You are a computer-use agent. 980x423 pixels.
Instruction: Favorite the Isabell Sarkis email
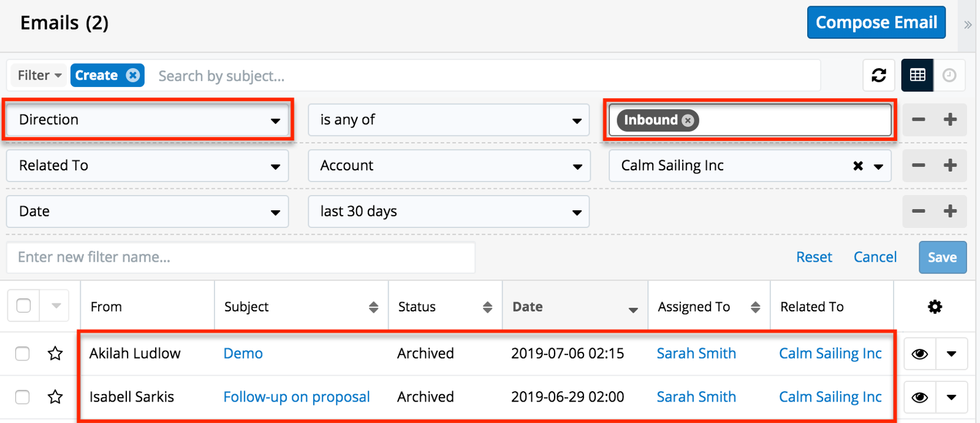[55, 397]
